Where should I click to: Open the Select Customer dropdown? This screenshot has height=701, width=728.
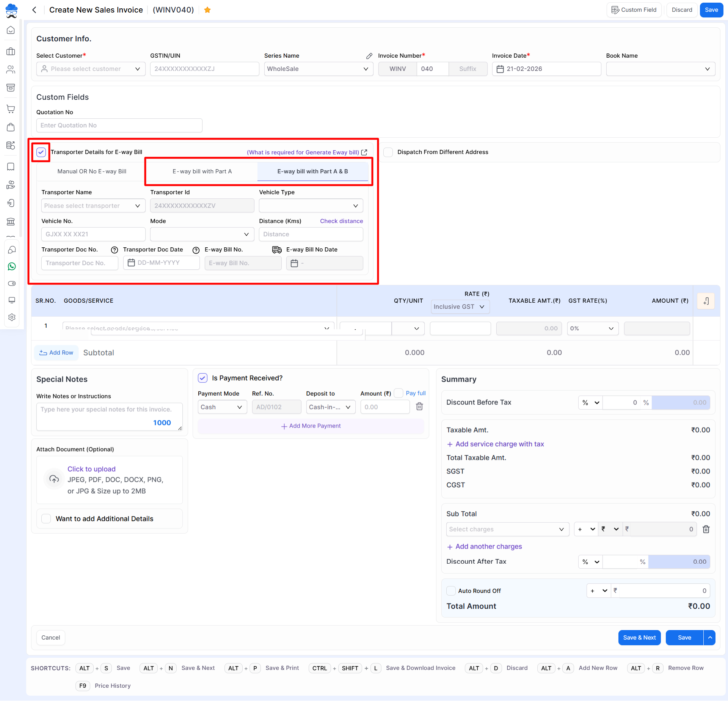[x=91, y=69]
